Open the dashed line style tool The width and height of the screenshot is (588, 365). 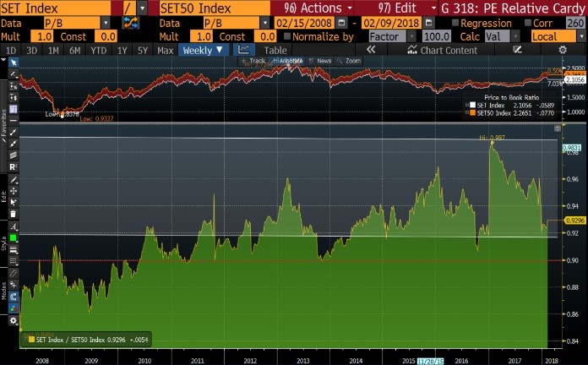(x=14, y=261)
